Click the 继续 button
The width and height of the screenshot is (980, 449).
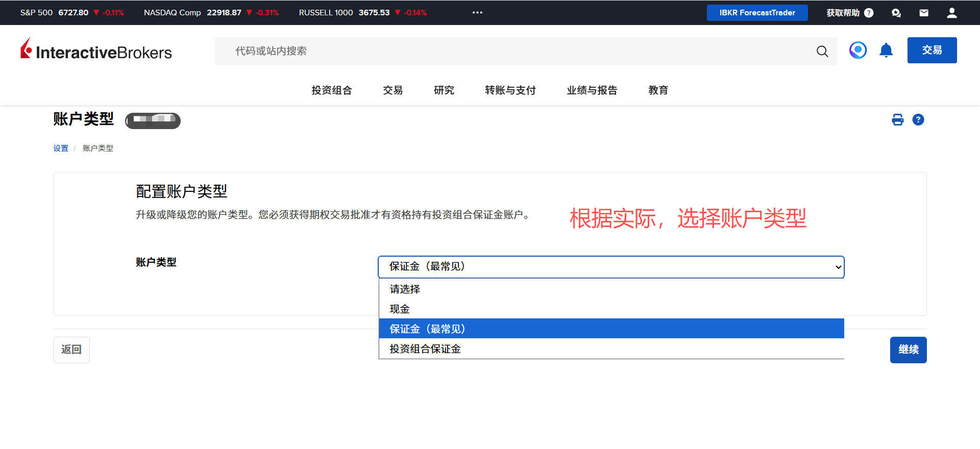[x=908, y=350]
